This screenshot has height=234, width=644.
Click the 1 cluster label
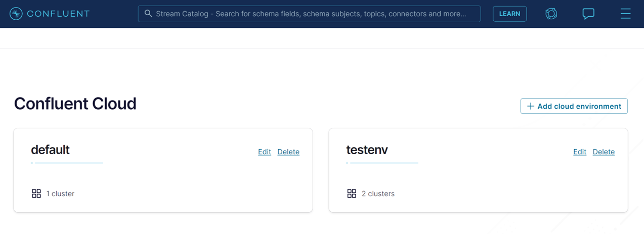pyautogui.click(x=60, y=194)
